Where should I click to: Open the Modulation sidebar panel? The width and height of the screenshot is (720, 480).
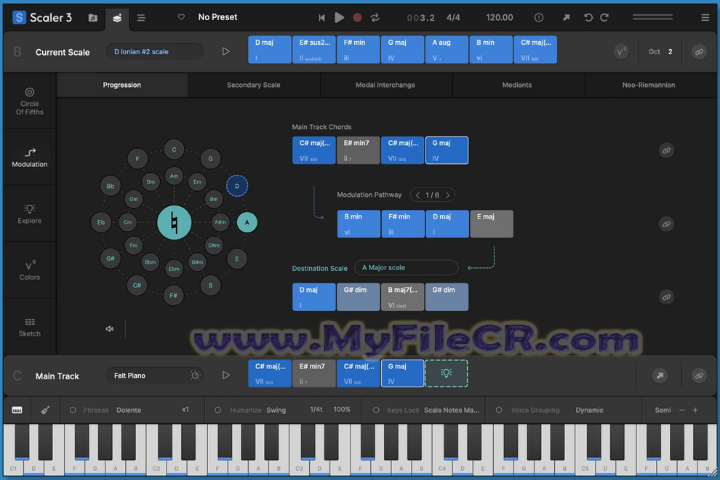29,158
